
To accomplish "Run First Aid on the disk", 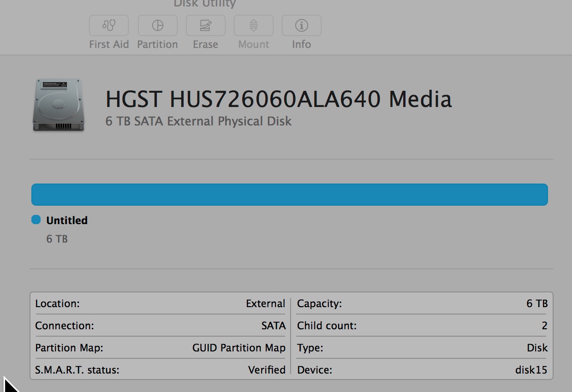I will pyautogui.click(x=109, y=25).
